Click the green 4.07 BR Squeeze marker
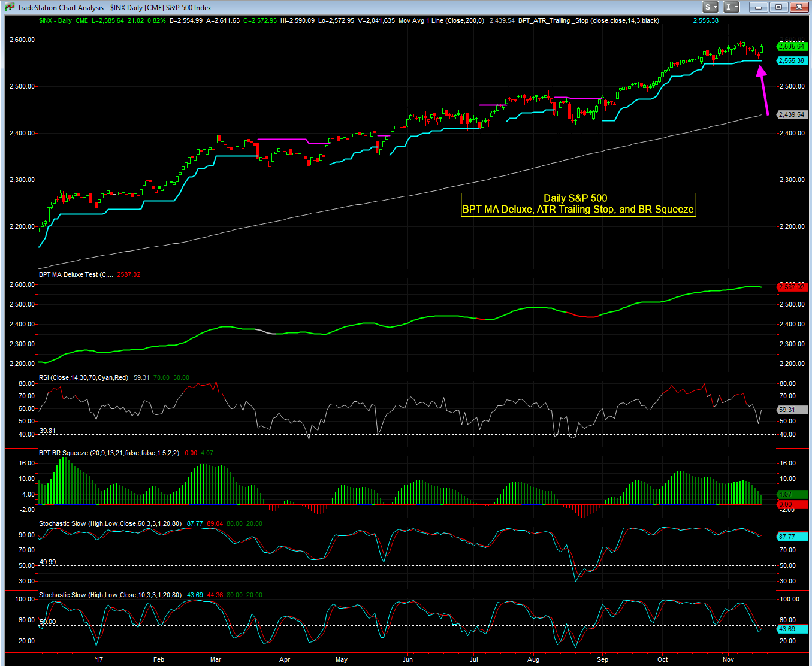 (785, 494)
